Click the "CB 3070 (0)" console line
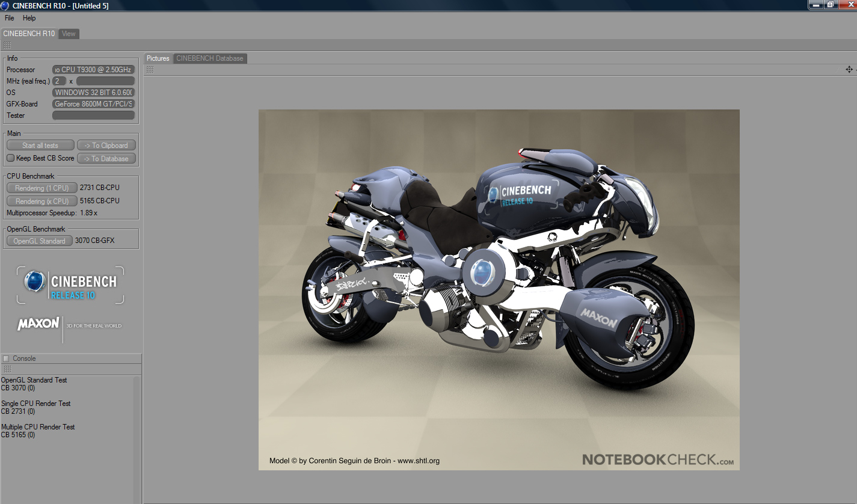857x504 pixels. [x=18, y=388]
